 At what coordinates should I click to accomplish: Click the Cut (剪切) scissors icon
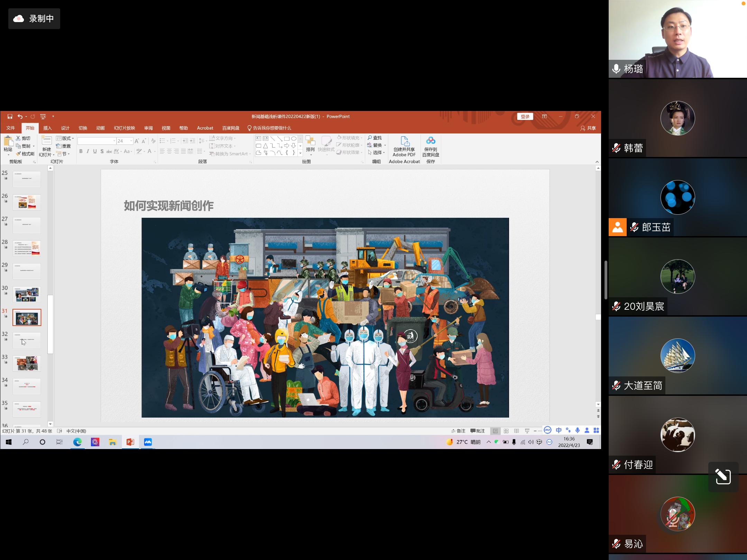[18, 138]
